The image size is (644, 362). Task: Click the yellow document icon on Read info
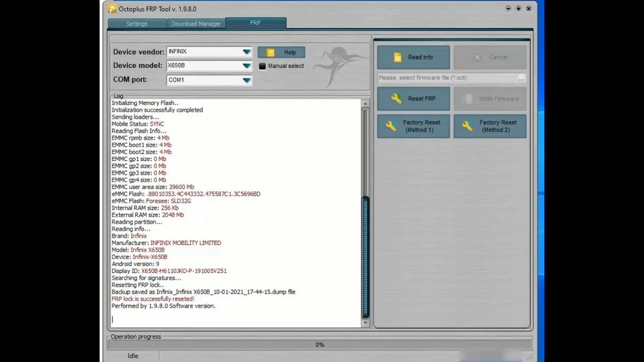[x=397, y=57]
